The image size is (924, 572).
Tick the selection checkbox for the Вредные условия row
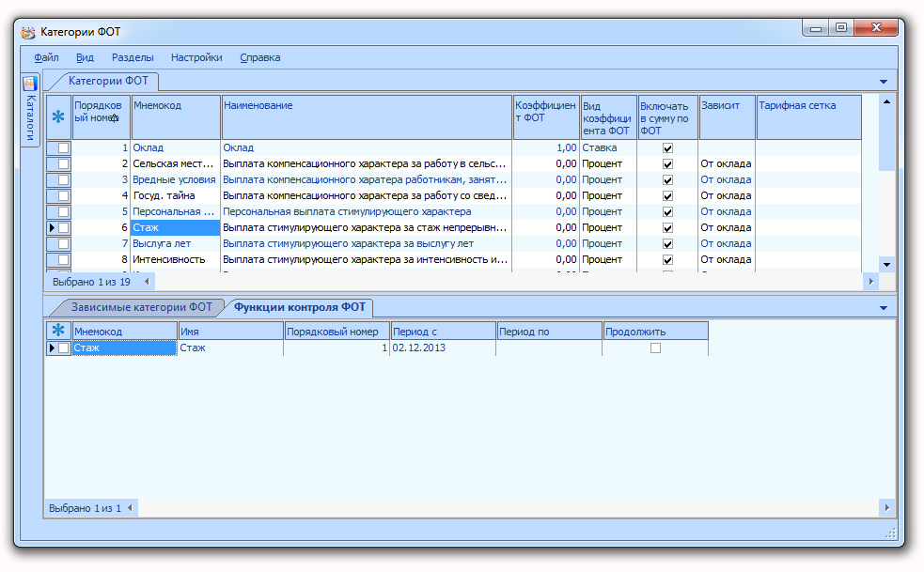click(64, 179)
